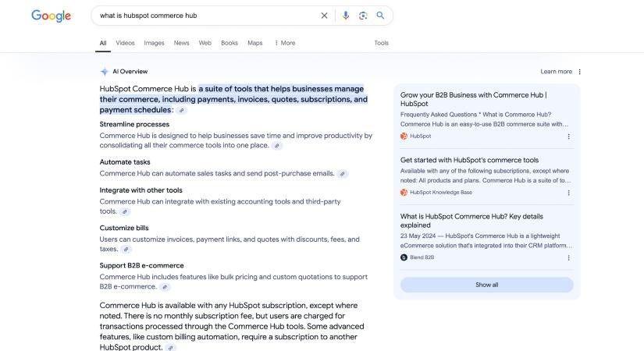Open source link icon after HubSpot product
The image size is (644, 351).
(x=170, y=348)
